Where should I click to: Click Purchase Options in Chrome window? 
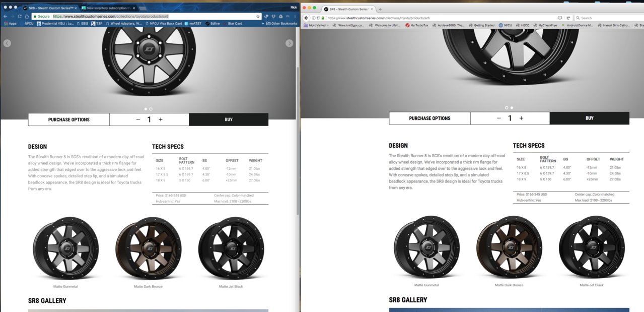(x=69, y=119)
